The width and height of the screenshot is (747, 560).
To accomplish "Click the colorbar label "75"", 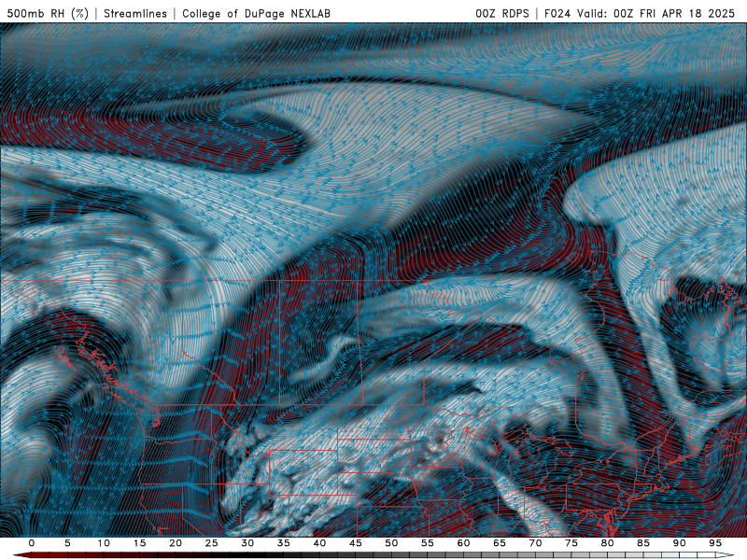I will [x=571, y=543].
